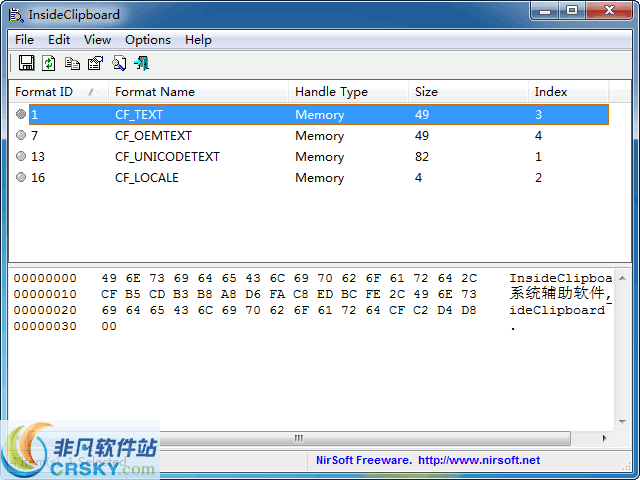Click the Save toolbar icon
The height and width of the screenshot is (480, 640).
[x=27, y=63]
